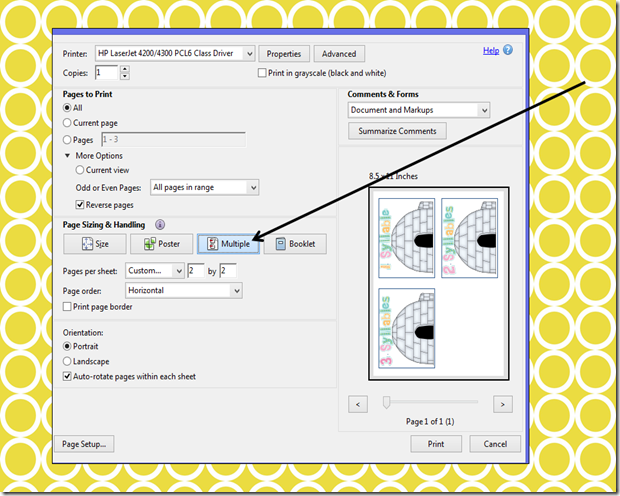Cancel the print dialog

click(x=495, y=444)
